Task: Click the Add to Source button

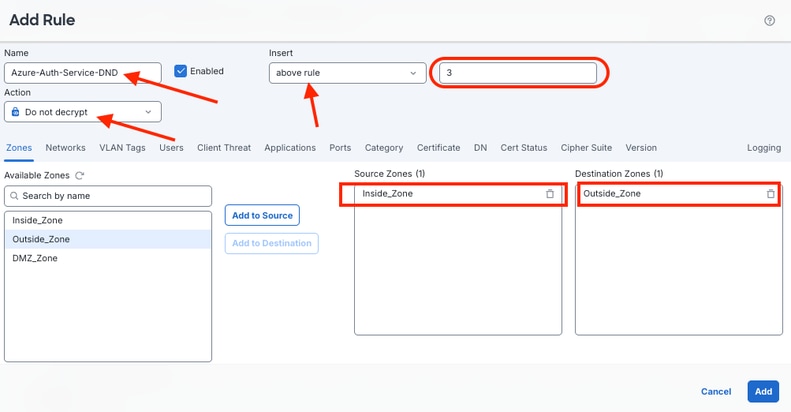Action: pyautogui.click(x=262, y=215)
